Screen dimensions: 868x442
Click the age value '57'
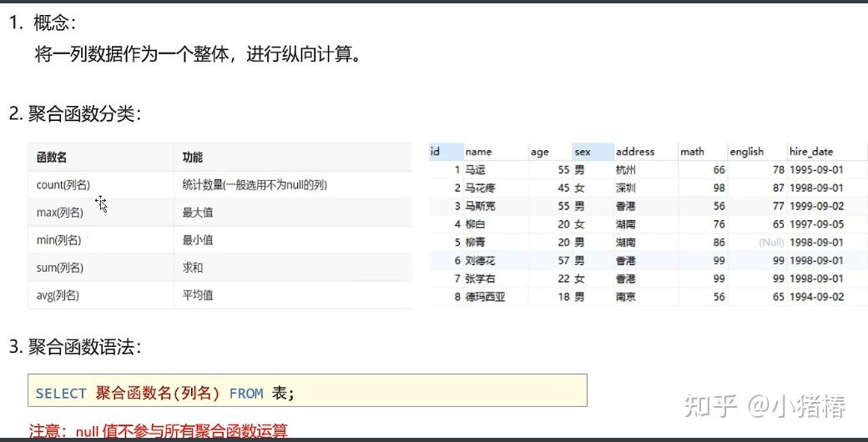563,260
